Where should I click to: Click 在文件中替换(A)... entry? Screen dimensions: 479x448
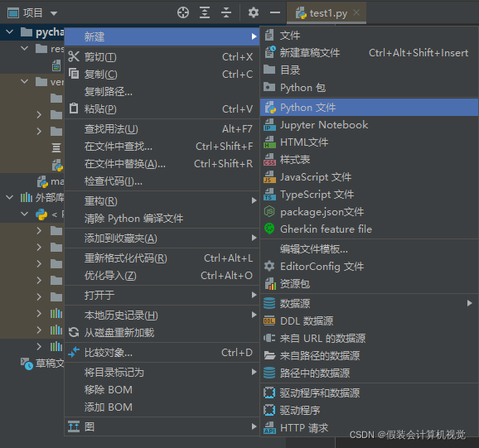(x=162, y=164)
